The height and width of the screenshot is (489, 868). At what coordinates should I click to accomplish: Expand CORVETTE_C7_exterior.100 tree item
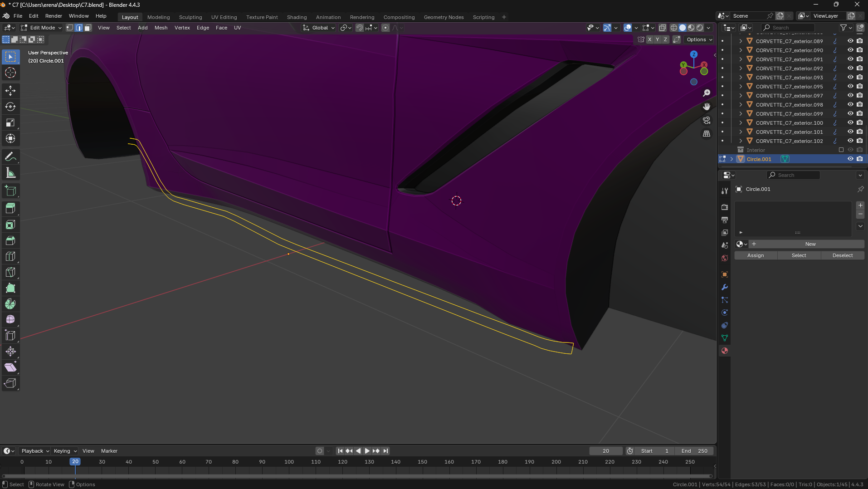[x=741, y=122]
